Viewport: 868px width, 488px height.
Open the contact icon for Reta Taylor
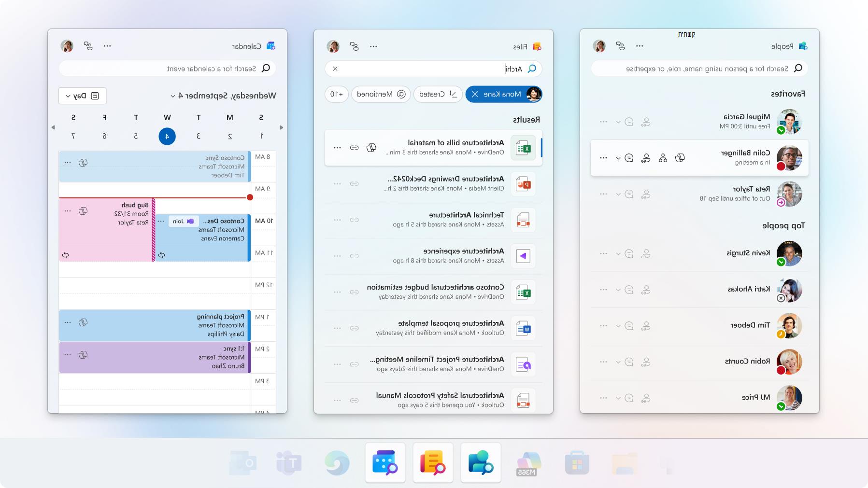click(x=646, y=194)
